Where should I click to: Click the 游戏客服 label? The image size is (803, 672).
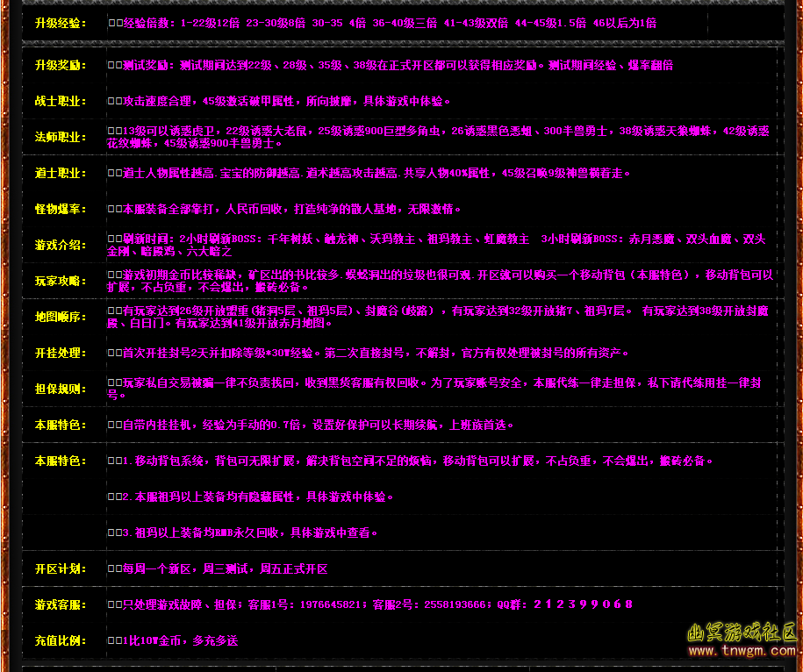click(x=61, y=604)
